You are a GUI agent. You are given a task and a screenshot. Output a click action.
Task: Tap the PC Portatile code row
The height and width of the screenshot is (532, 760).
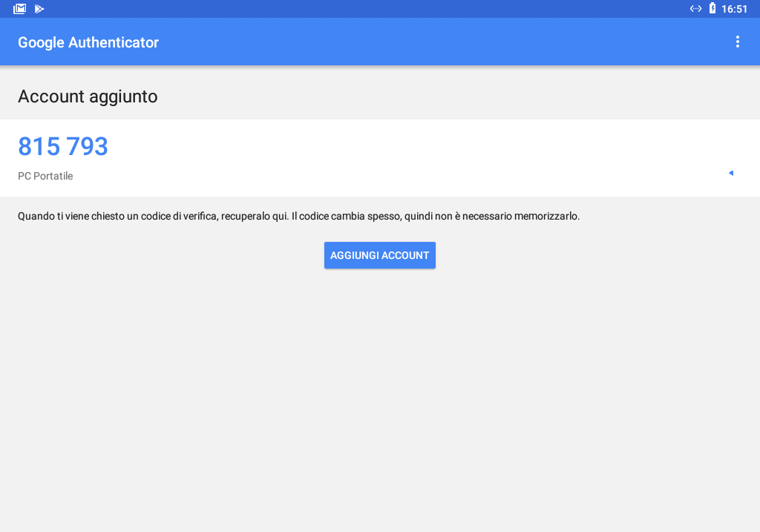click(x=297, y=158)
